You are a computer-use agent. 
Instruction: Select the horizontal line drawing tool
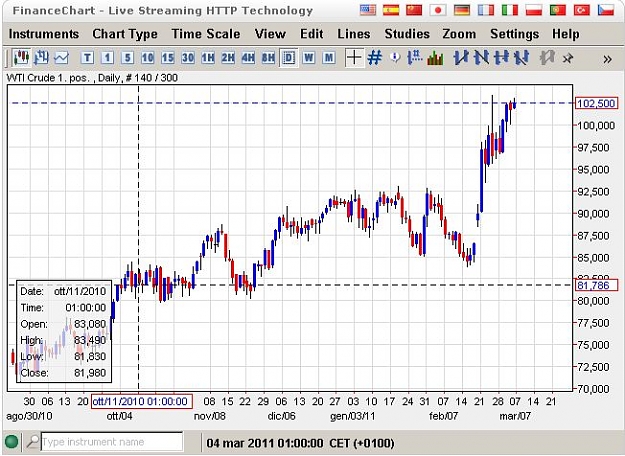pos(501,58)
